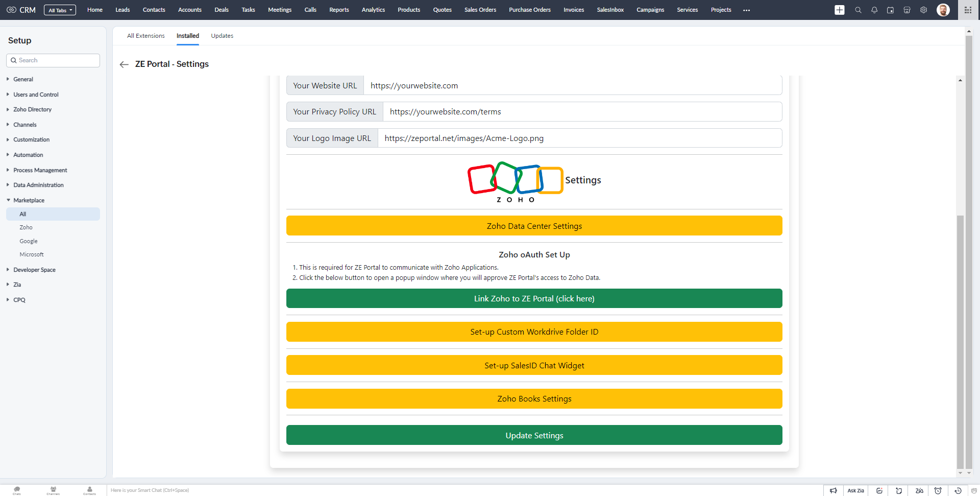The width and height of the screenshot is (980, 496).
Task: Switch to the All Extensions tab
Action: pyautogui.click(x=146, y=36)
